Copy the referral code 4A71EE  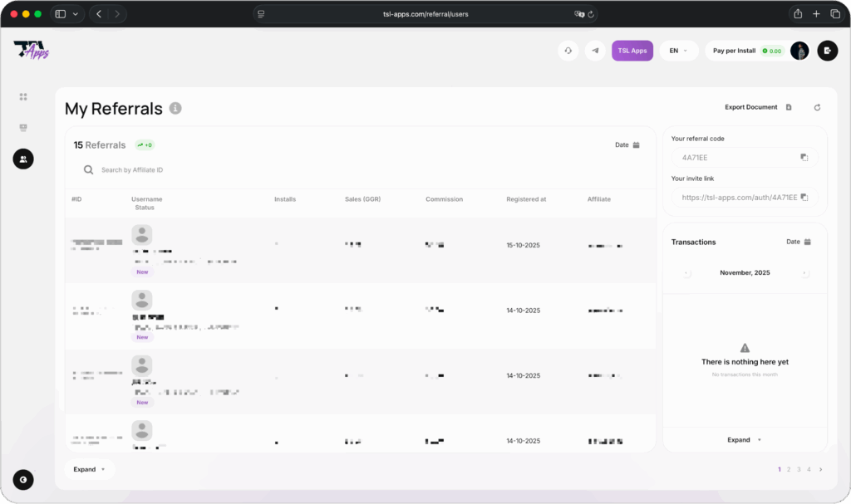(x=804, y=158)
